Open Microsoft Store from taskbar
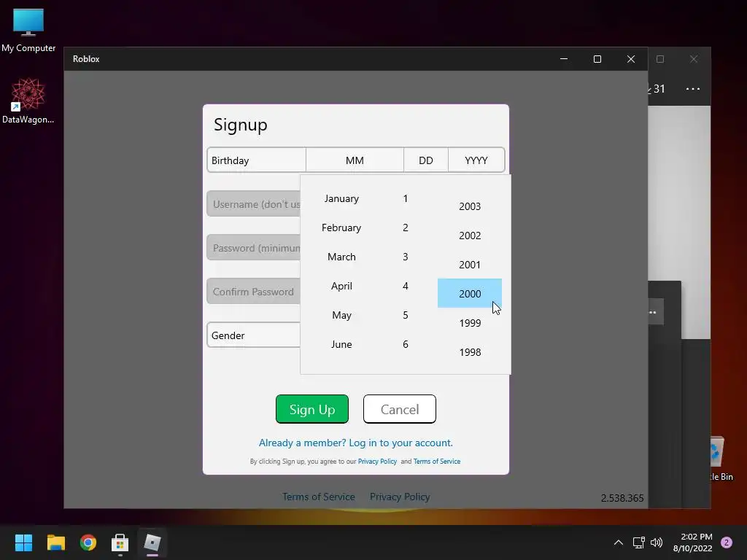Screen dimensions: 747x560 120,542
